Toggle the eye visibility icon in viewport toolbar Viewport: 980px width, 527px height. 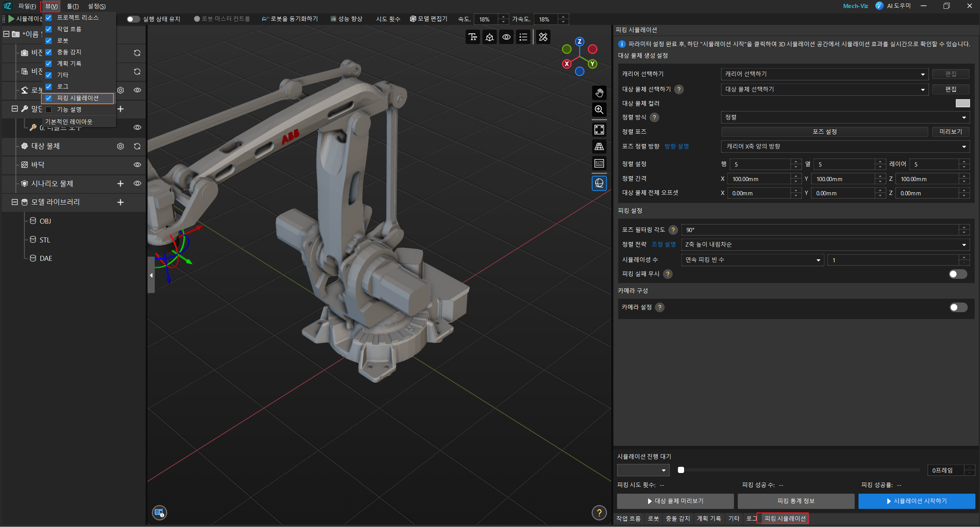(x=506, y=37)
